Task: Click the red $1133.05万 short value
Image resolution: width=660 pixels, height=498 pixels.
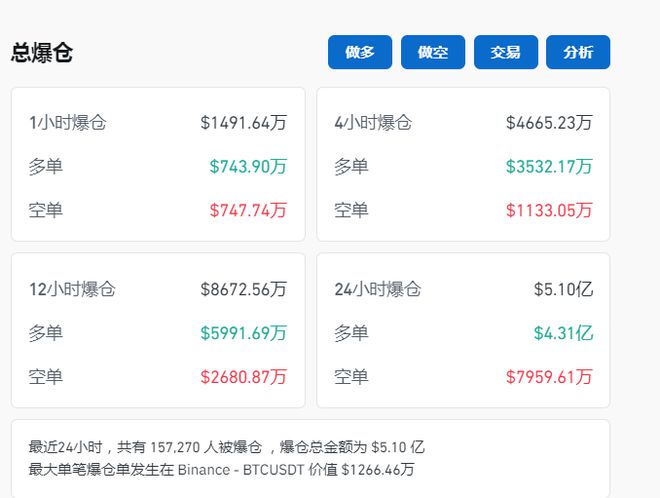Action: [549, 210]
